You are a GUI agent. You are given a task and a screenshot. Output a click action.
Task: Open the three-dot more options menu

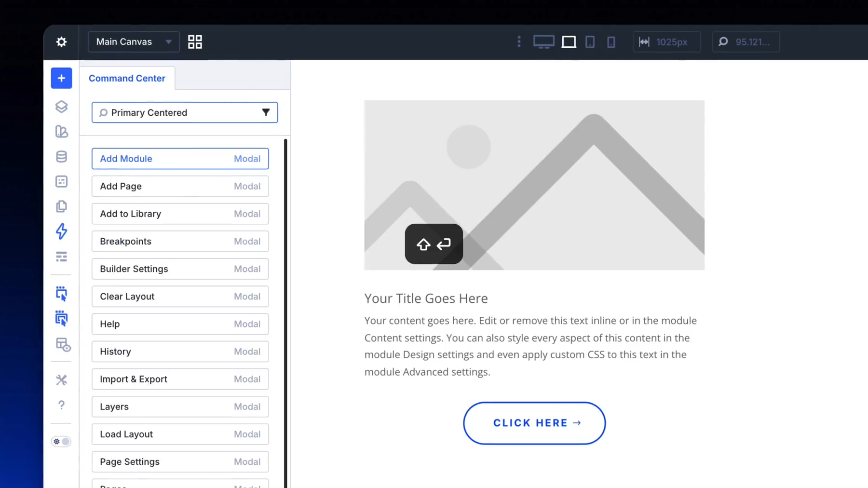coord(519,42)
